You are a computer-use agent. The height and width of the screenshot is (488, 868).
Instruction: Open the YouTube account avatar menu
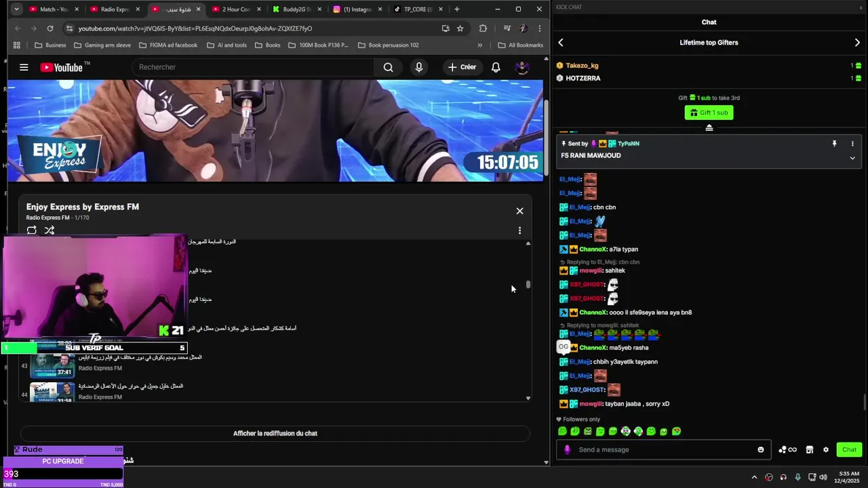521,67
